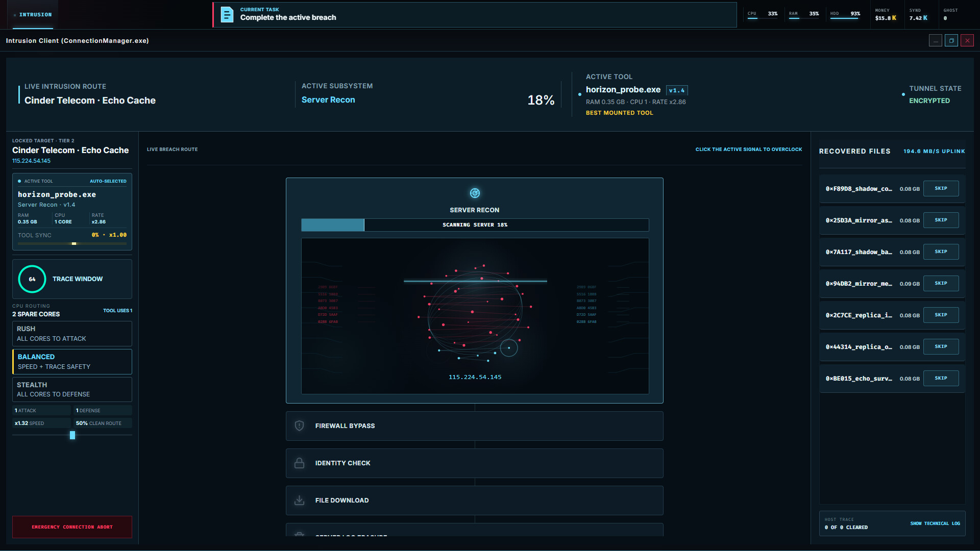Image resolution: width=980 pixels, height=551 pixels.
Task: Open Show Technical Log link
Action: tap(935, 523)
